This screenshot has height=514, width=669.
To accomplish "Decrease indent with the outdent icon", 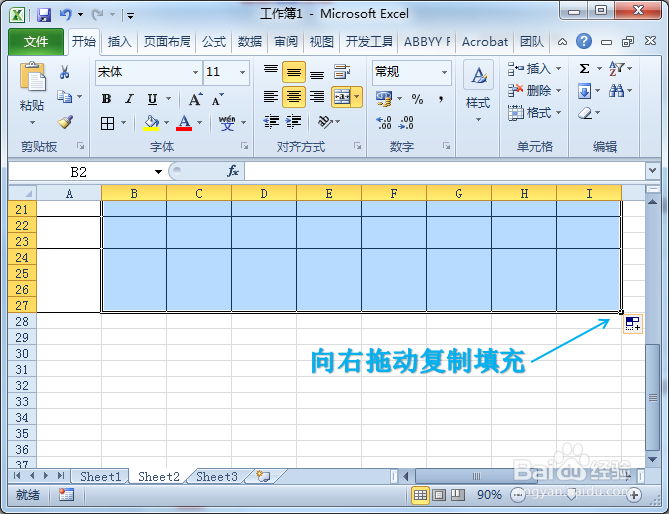I will click(x=271, y=122).
